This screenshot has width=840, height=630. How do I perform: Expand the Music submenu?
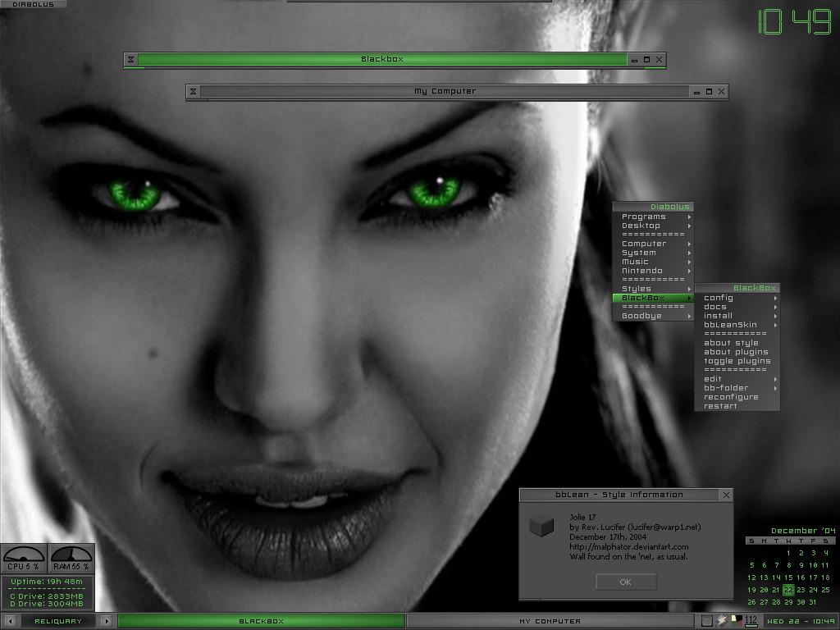[x=653, y=262]
